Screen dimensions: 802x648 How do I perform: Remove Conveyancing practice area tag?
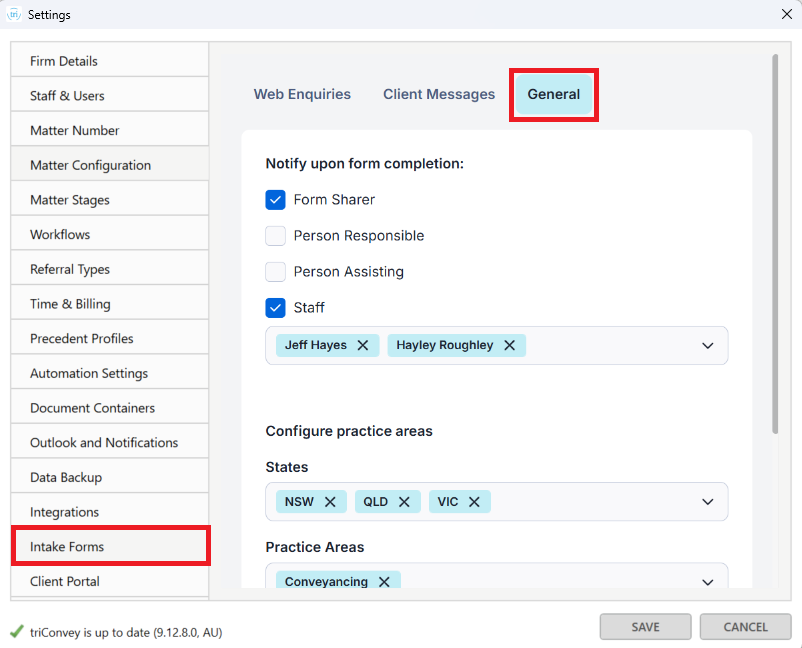384,582
